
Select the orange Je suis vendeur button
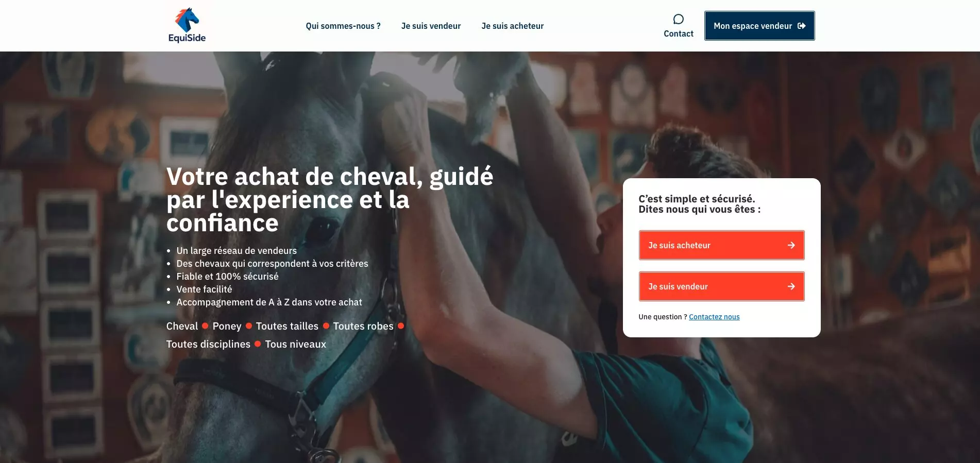tap(721, 286)
